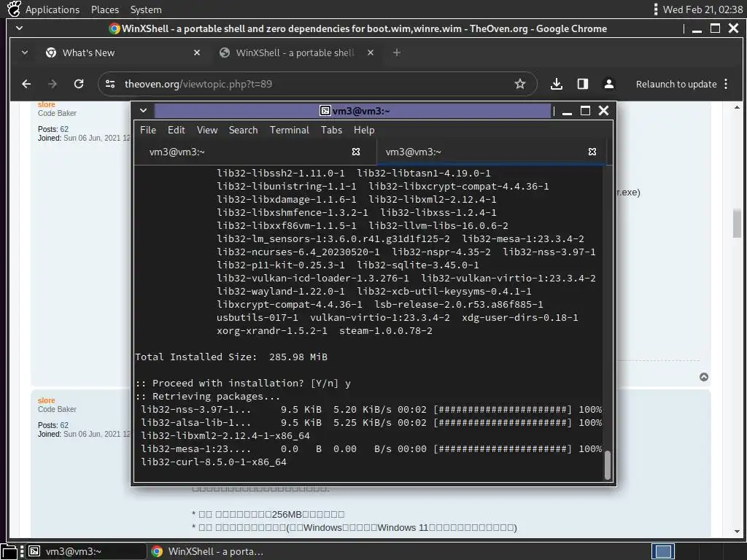Viewport: 747px width, 560px height.
Task: Click the clock Wed Feb 21, 02:38
Action: (x=703, y=9)
